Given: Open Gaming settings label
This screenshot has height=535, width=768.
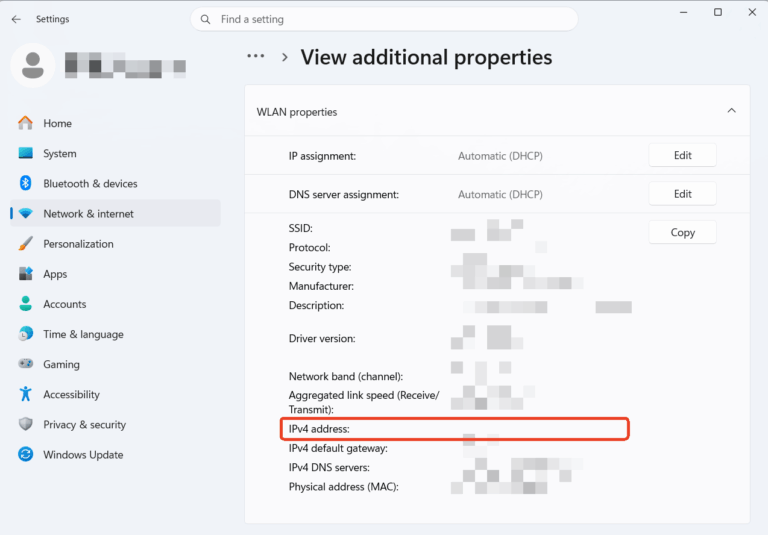Looking at the screenshot, I should [61, 365].
